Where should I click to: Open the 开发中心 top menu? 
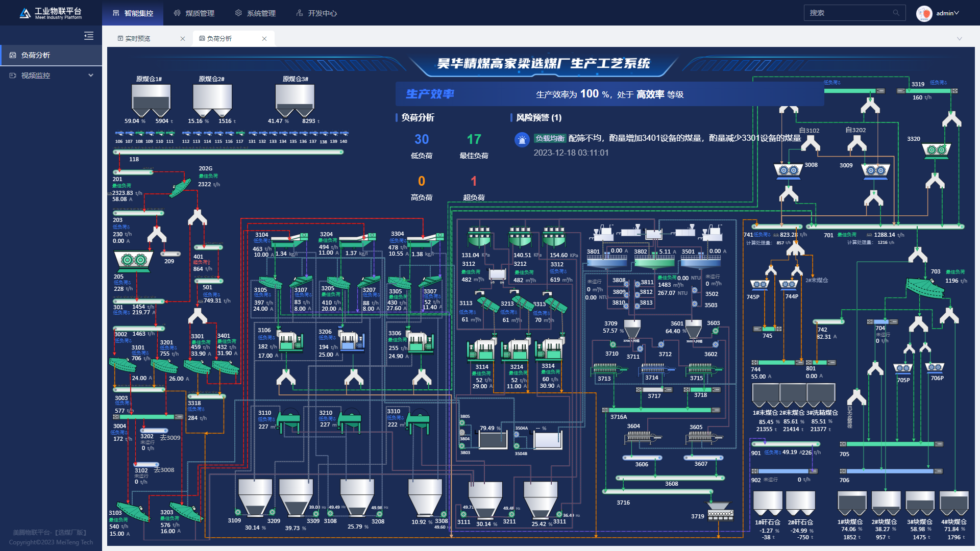point(316,13)
